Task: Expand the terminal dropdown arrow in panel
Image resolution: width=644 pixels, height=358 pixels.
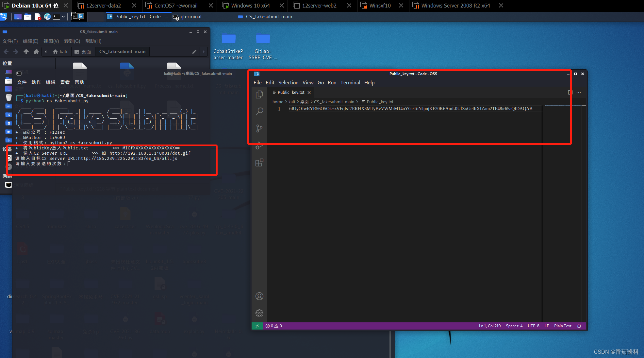Action: (63, 17)
